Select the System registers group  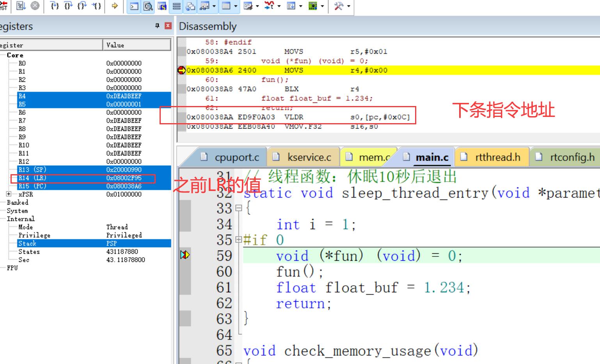click(17, 210)
